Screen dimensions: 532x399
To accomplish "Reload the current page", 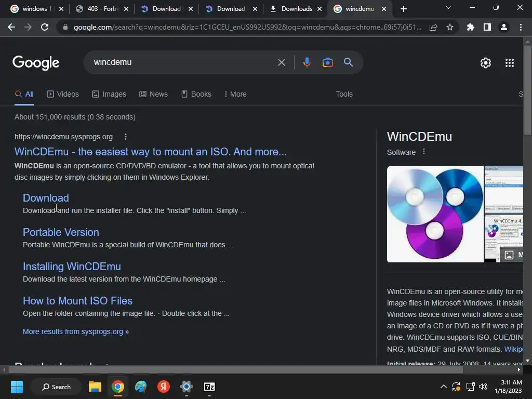I will pyautogui.click(x=45, y=27).
